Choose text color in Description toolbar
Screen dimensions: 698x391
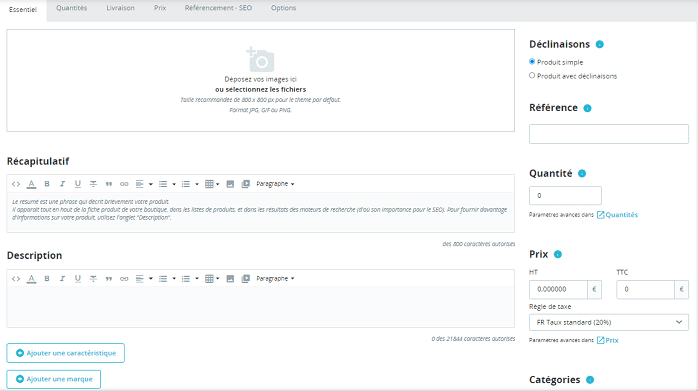tap(31, 279)
